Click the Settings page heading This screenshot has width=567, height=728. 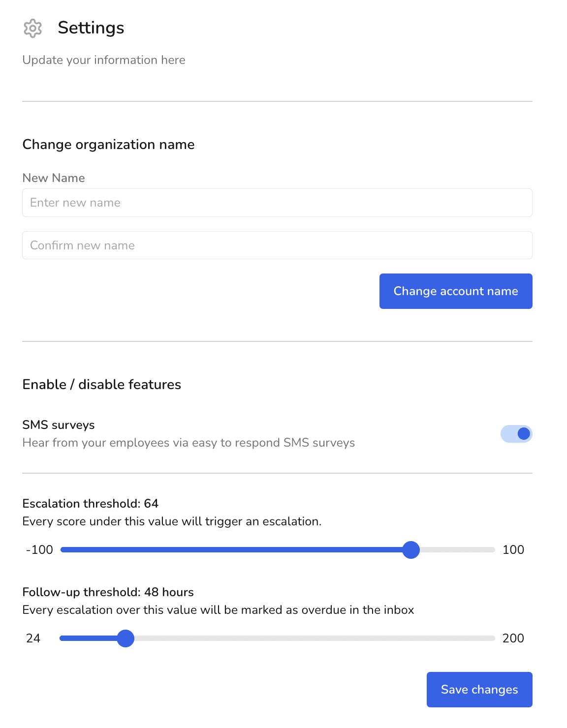click(x=91, y=28)
